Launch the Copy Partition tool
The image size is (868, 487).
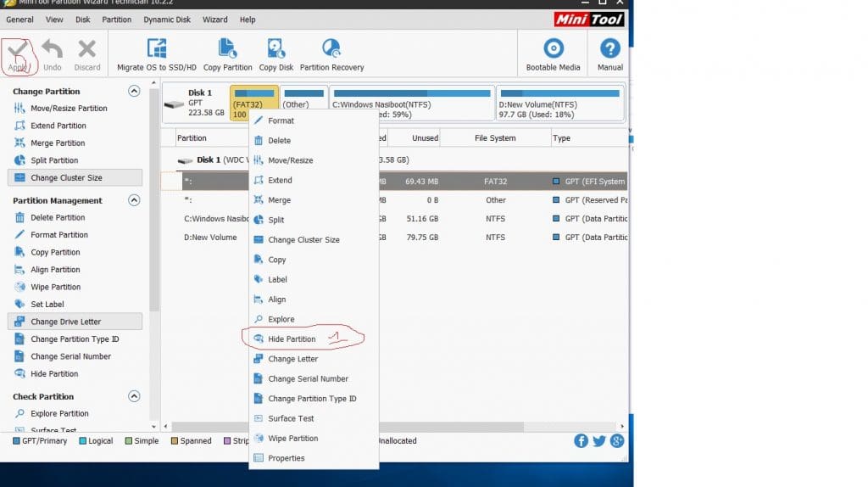pos(227,49)
